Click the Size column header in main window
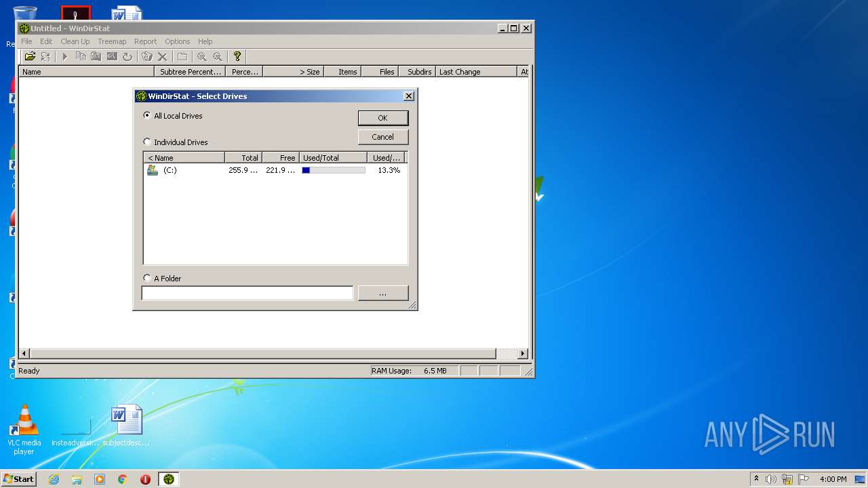Viewport: 868px width, 488px height. click(293, 72)
